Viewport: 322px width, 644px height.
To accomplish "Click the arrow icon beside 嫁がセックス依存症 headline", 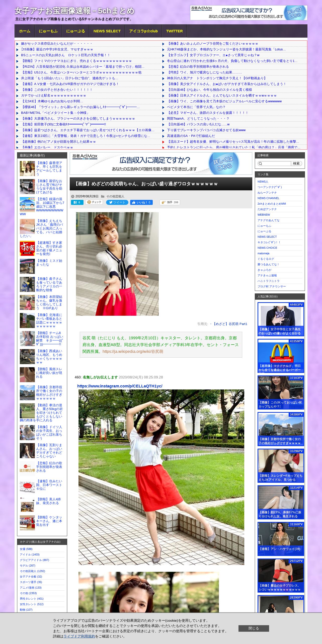I will pyautogui.click(x=18, y=44).
